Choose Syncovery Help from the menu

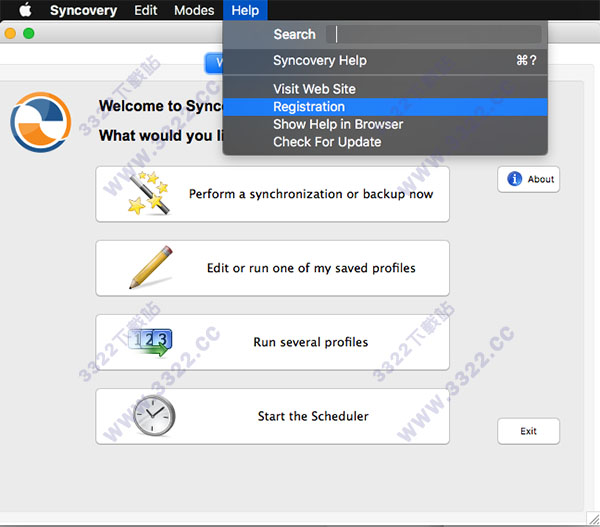pyautogui.click(x=385, y=60)
